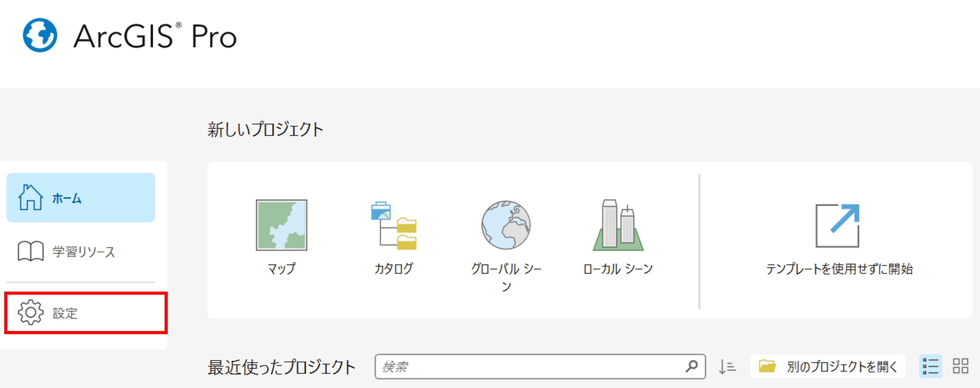Select the ホーム tab in the sidebar
Viewport: 980px width, 388px height.
[81, 198]
